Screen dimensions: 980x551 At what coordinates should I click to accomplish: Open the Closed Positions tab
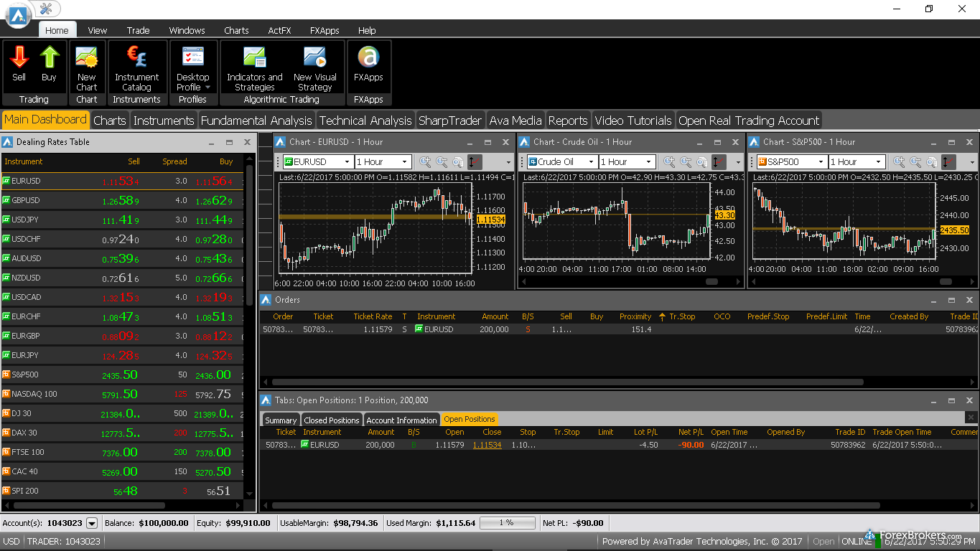pyautogui.click(x=331, y=420)
